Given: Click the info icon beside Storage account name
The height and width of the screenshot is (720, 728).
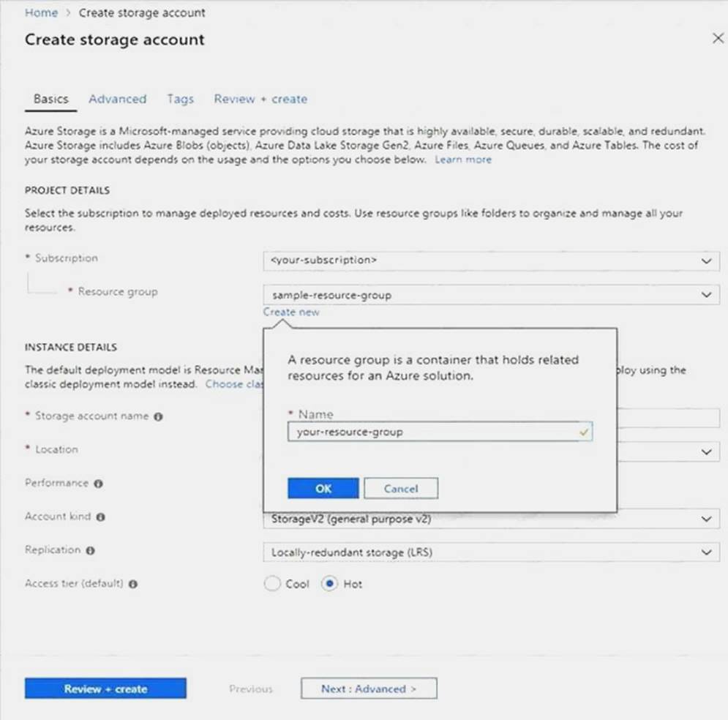Looking at the screenshot, I should click(x=159, y=416).
